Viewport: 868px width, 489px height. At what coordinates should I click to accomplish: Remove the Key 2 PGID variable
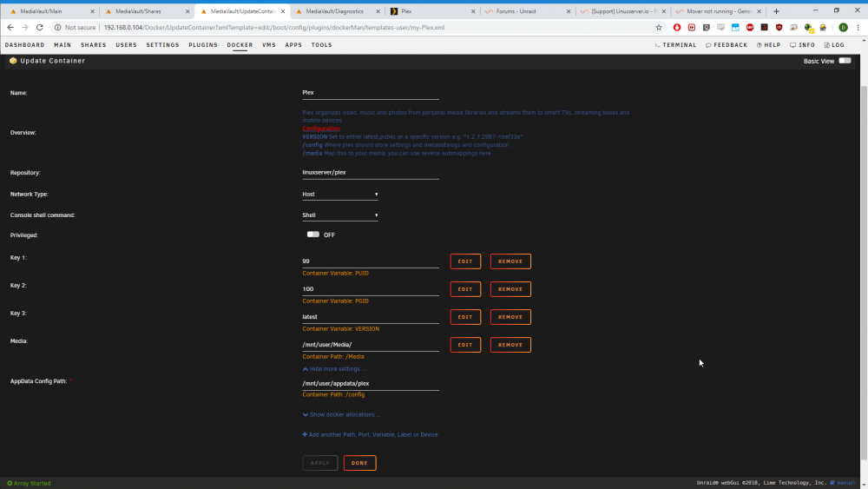[510, 289]
